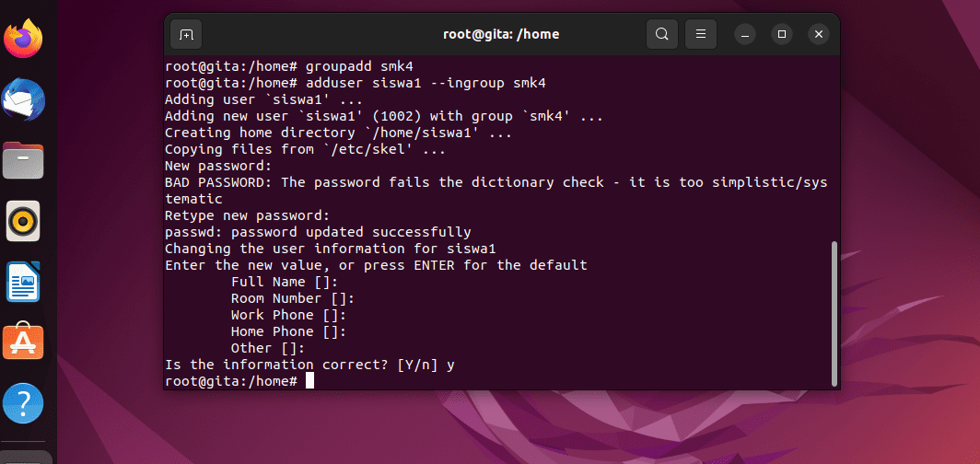Maximize the terminal window

point(782,34)
